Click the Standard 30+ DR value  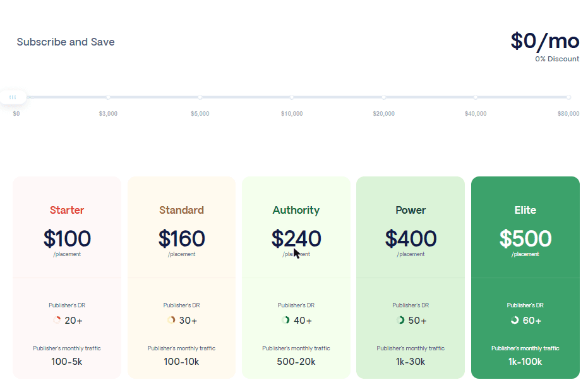188,321
